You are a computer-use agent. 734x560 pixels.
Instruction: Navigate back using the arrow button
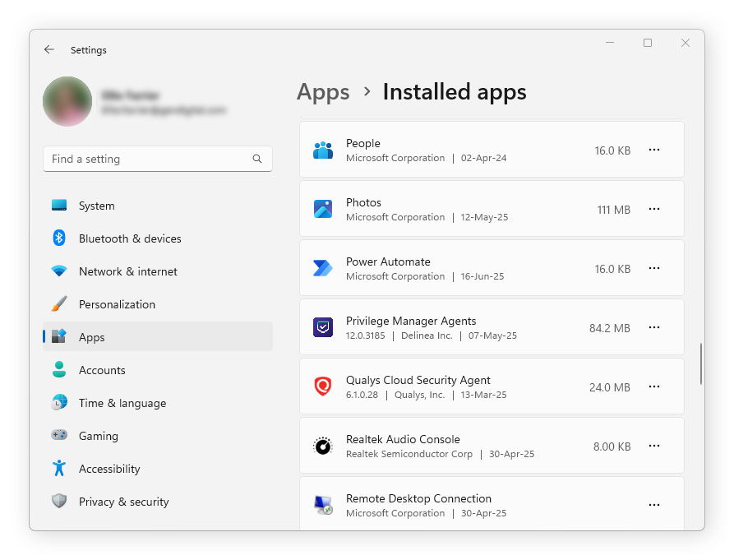[49, 49]
